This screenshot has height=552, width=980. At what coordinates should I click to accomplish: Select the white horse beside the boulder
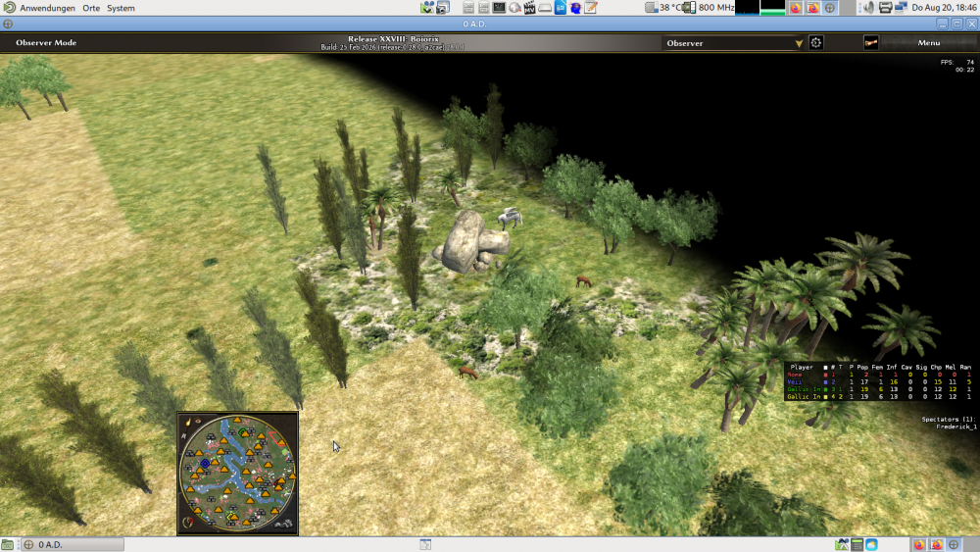point(510,218)
